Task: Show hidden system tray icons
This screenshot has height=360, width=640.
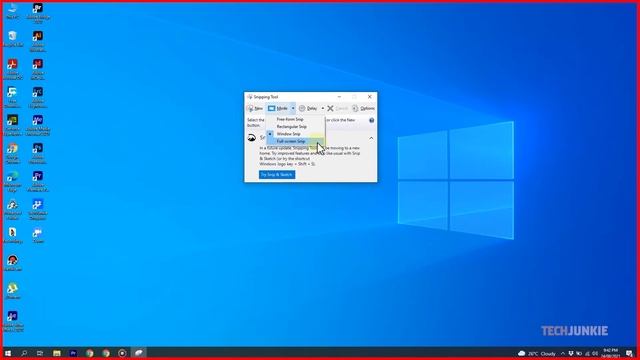Action: click(563, 353)
